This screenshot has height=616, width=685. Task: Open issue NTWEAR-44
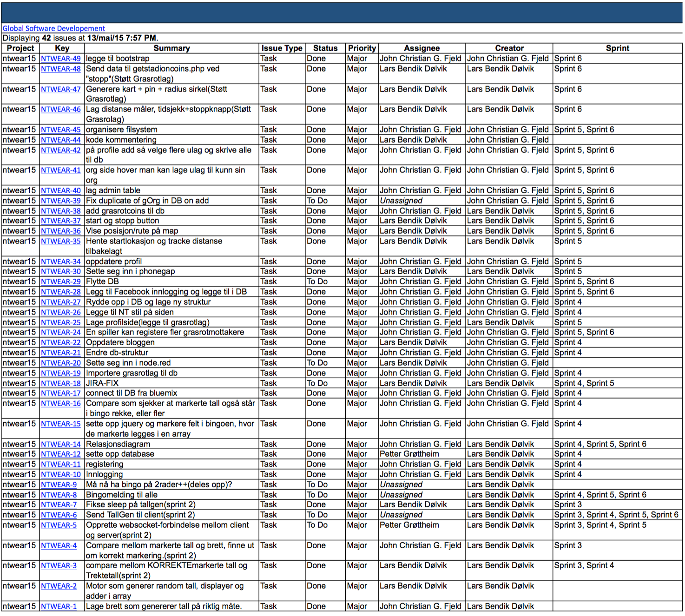61,140
